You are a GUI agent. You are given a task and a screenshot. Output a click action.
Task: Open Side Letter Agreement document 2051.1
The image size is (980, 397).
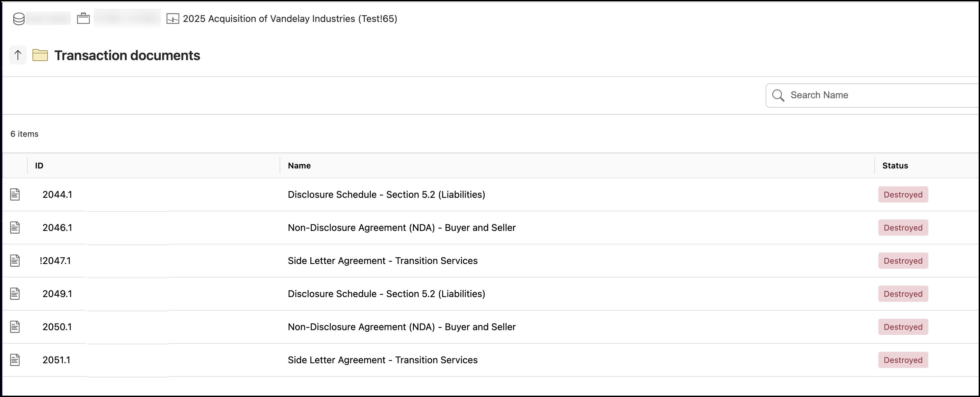click(382, 360)
